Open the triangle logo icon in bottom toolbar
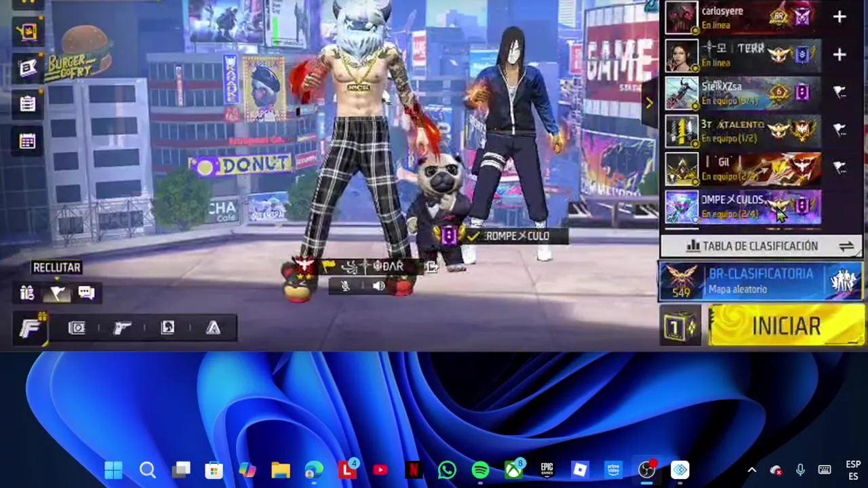868x488 pixels. (214, 328)
